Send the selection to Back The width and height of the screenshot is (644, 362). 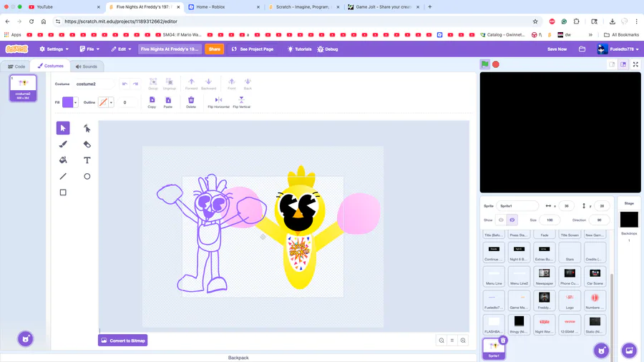248,84
